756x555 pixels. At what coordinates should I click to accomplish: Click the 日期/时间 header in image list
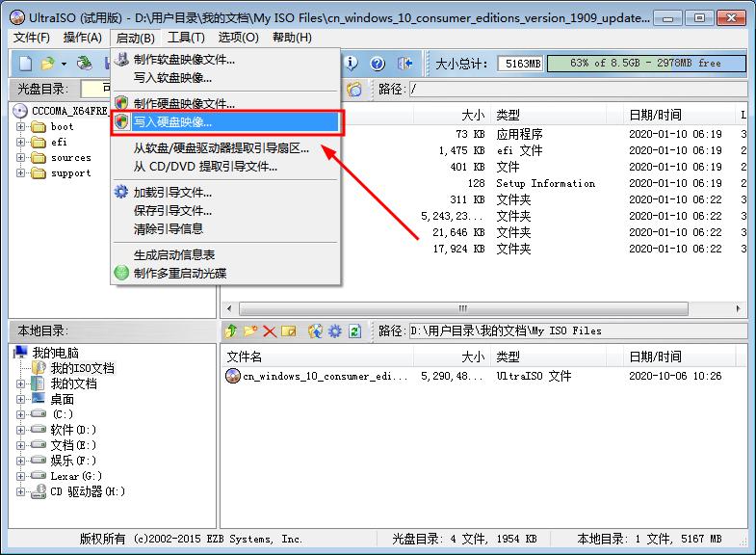pyautogui.click(x=679, y=115)
